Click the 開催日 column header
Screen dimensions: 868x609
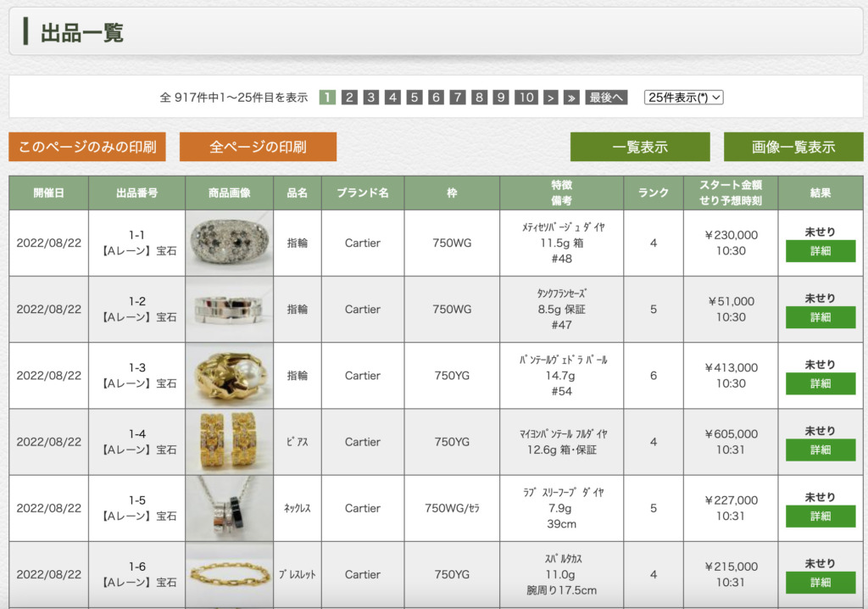tap(48, 193)
